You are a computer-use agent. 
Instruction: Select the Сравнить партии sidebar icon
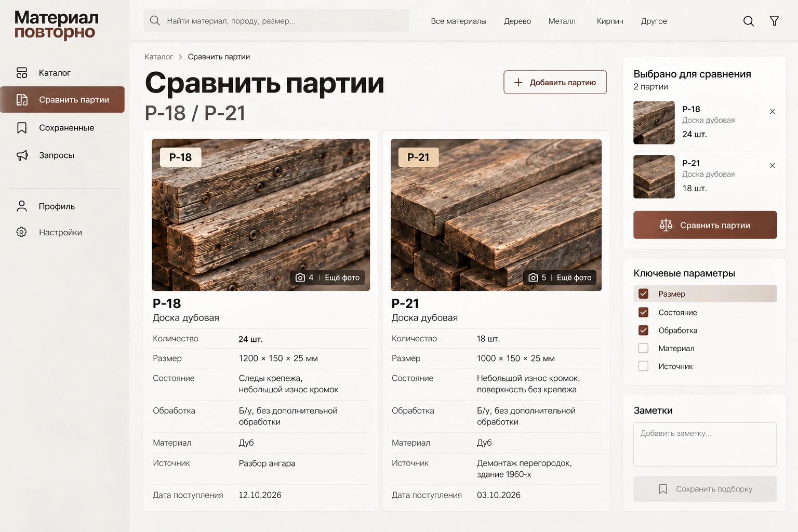pyautogui.click(x=22, y=100)
